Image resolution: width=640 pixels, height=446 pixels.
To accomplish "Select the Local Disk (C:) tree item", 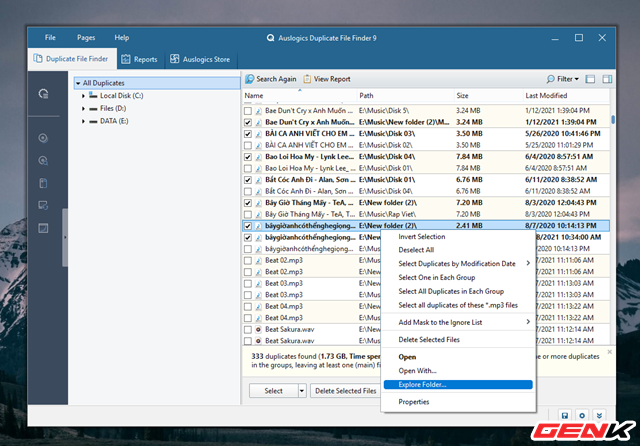I will (x=121, y=96).
